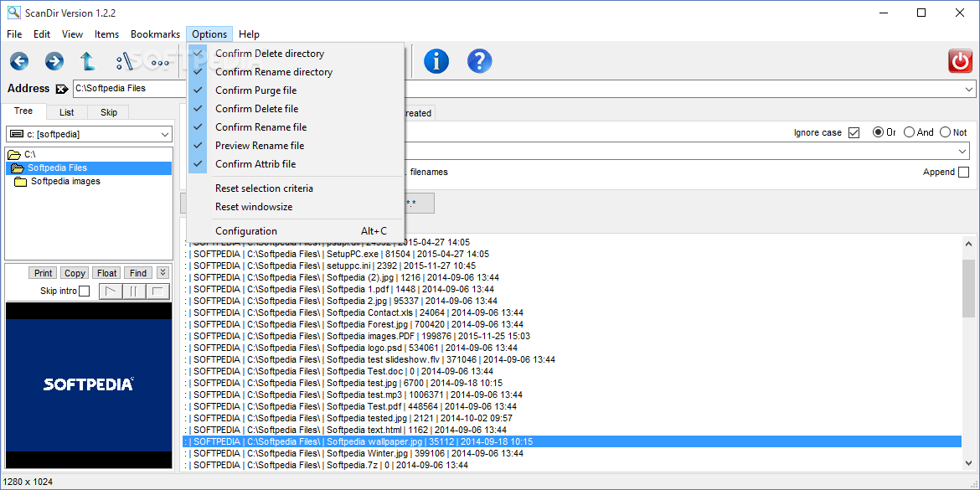The image size is (980, 490).
Task: Open the search criteria dropdown arrow
Action: point(962,152)
